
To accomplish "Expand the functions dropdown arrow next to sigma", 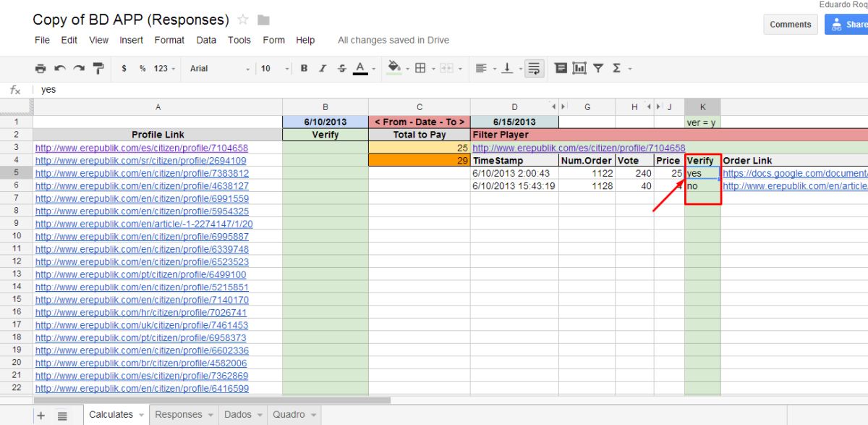I will click(x=629, y=69).
